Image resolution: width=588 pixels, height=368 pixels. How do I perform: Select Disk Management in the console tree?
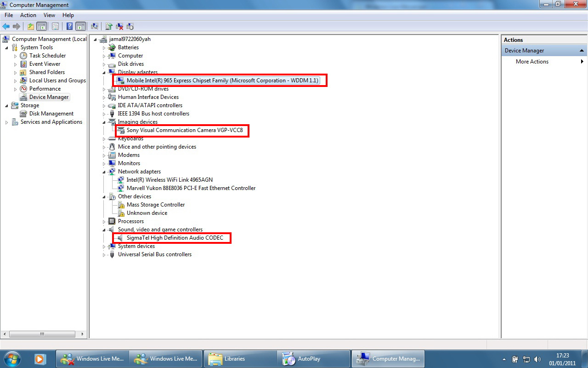coord(51,114)
